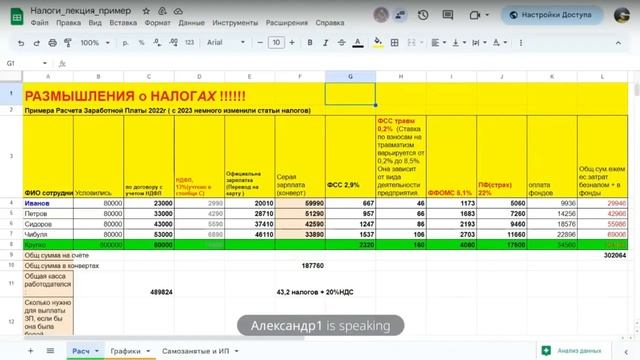Open the fill color picker
Screen dimensions: 640x360
click(x=378, y=43)
